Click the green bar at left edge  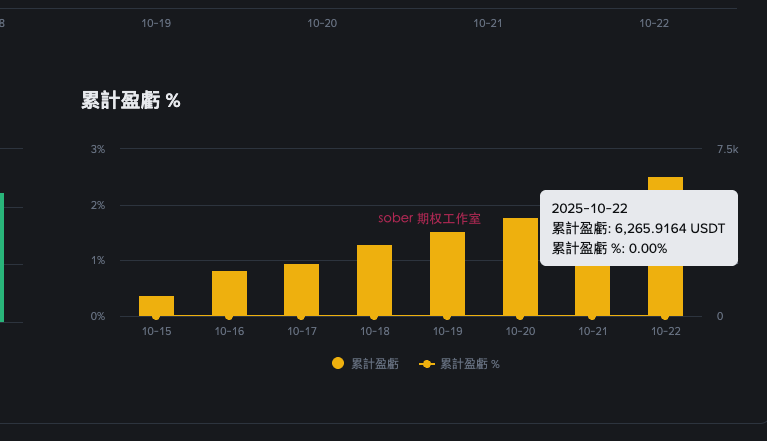(2, 257)
